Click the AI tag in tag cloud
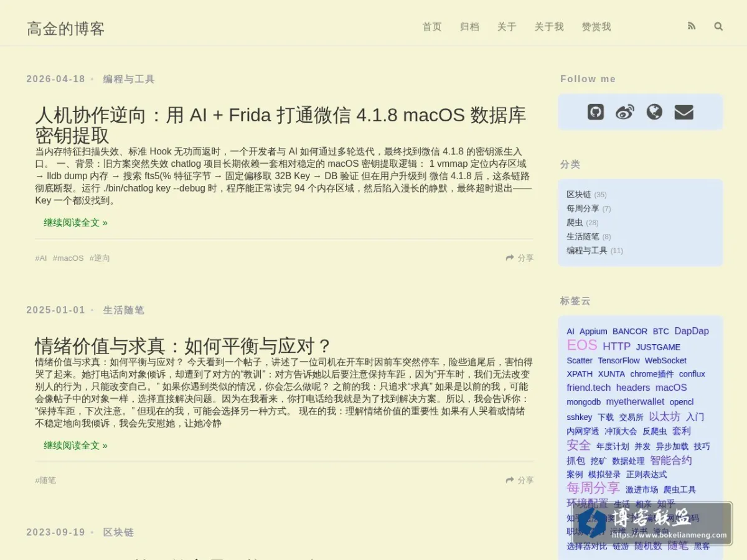747x560 pixels. pos(570,332)
